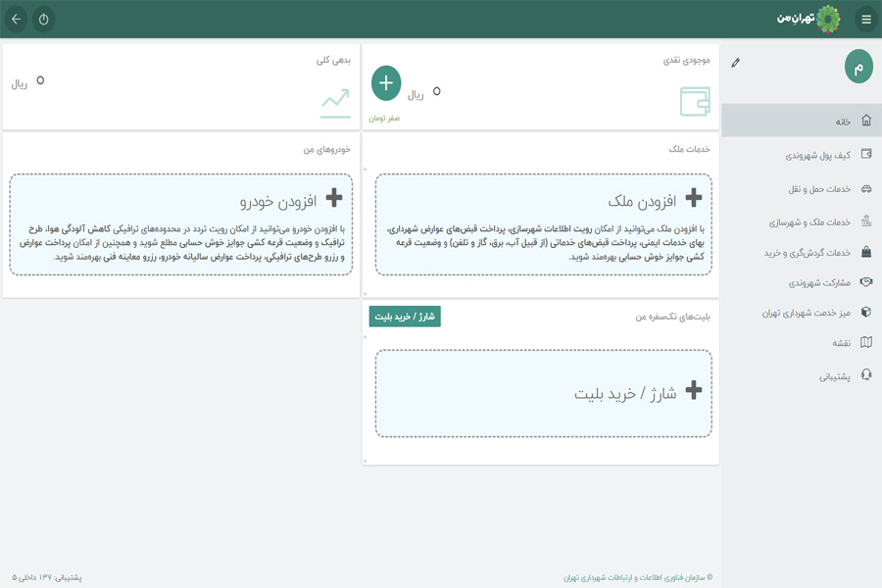This screenshot has height=588, width=882.
Task: Click the user avatar circle م
Action: point(858,67)
